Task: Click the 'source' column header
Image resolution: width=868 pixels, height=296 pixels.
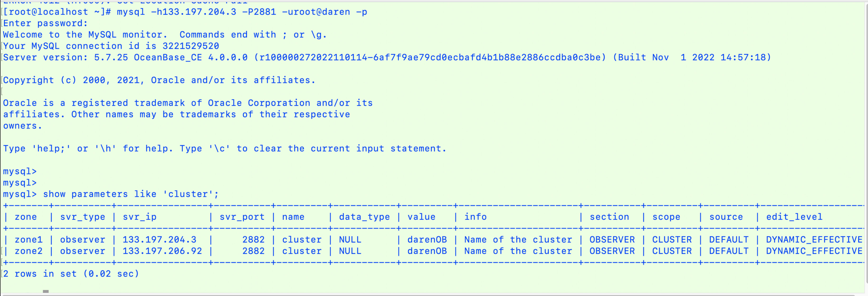Action: 726,217
